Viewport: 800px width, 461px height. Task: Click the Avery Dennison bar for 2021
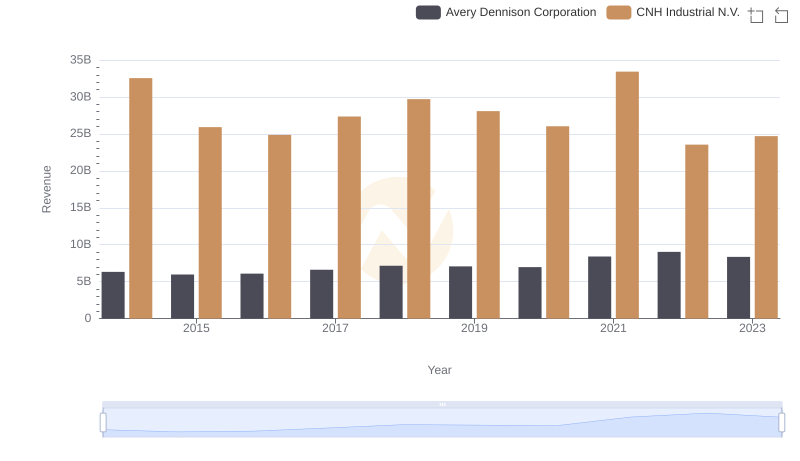(x=599, y=287)
